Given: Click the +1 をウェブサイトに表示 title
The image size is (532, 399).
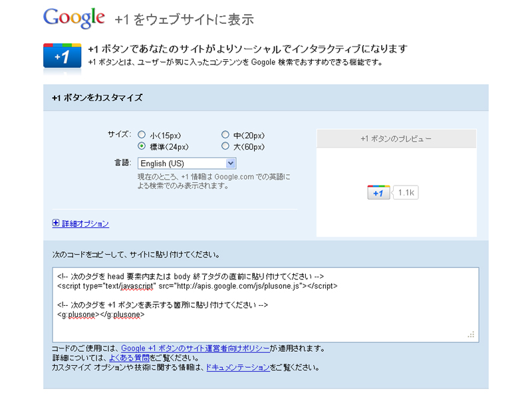Looking at the screenshot, I should pyautogui.click(x=184, y=20).
